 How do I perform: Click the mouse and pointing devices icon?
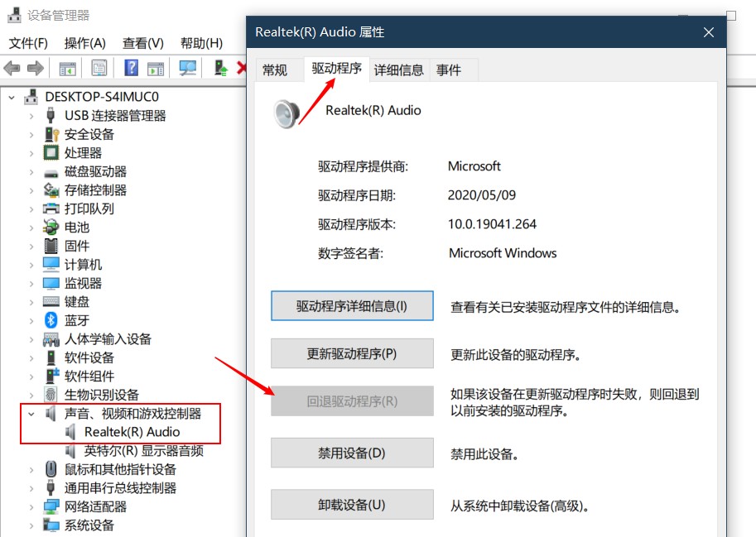pyautogui.click(x=51, y=469)
